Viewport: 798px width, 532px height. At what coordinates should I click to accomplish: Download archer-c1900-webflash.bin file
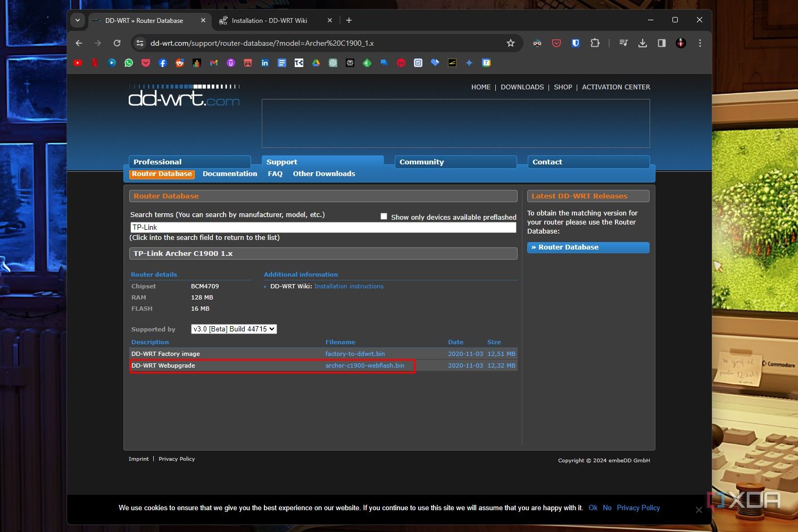point(364,365)
